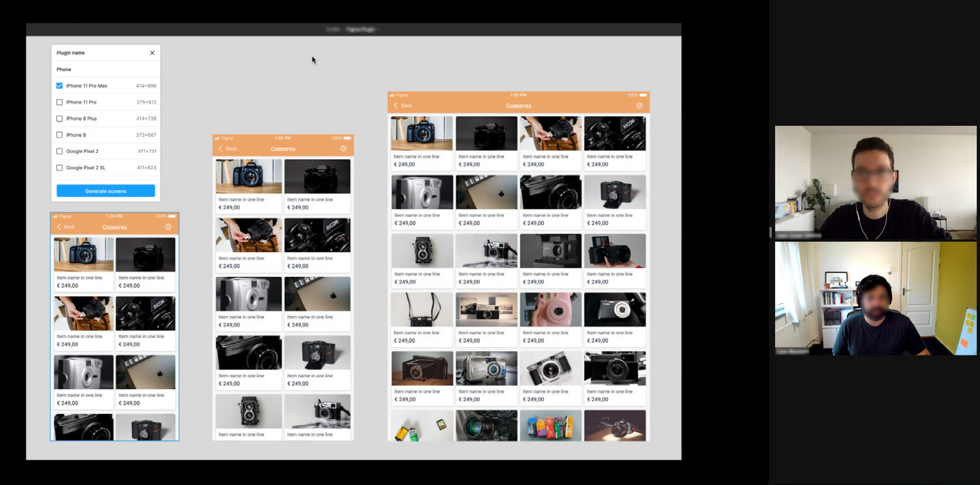This screenshot has height=485, width=980.
Task: Uncheck the iPhone 11 Pro Max checkbox
Action: pos(59,86)
